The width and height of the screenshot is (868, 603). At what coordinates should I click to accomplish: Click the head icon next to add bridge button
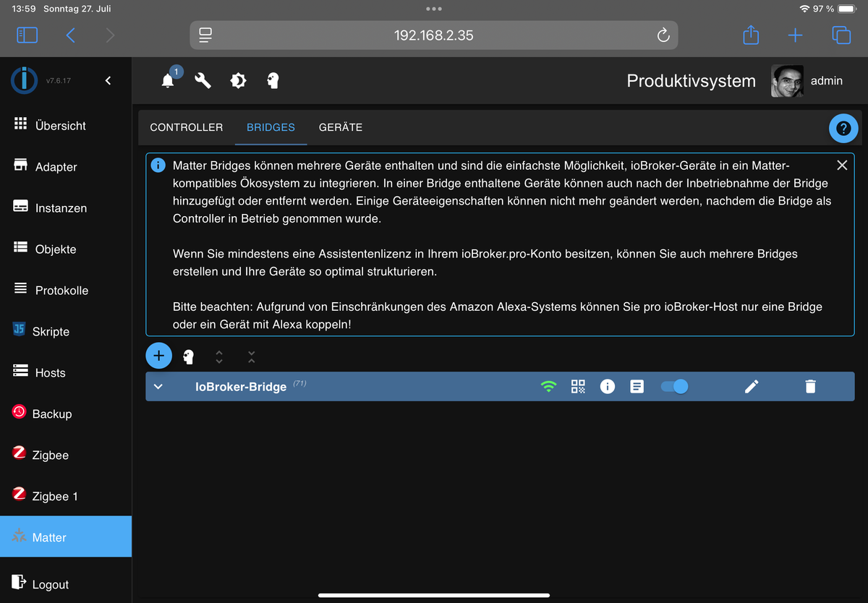pyautogui.click(x=188, y=356)
